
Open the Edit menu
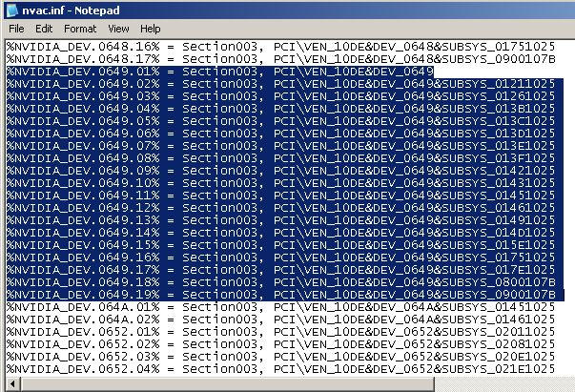pos(44,29)
